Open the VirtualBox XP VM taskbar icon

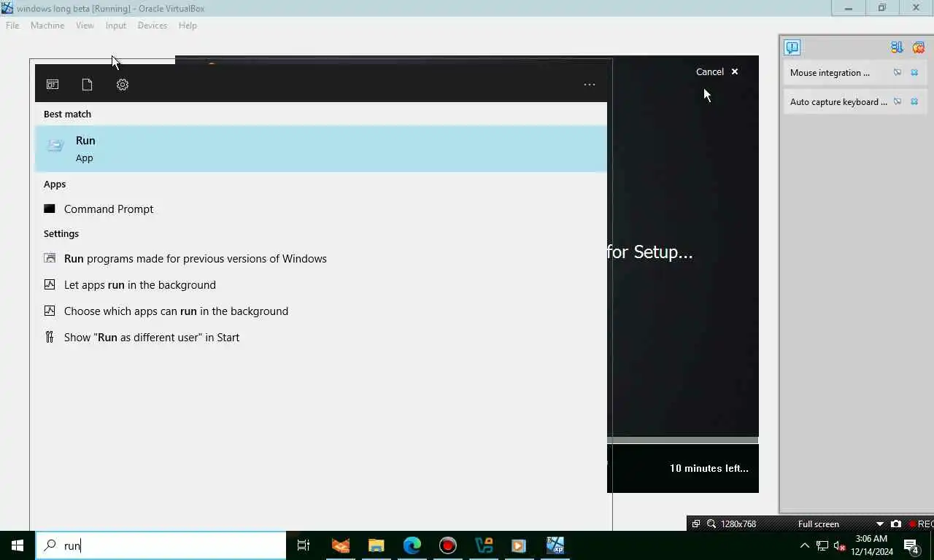(x=555, y=545)
